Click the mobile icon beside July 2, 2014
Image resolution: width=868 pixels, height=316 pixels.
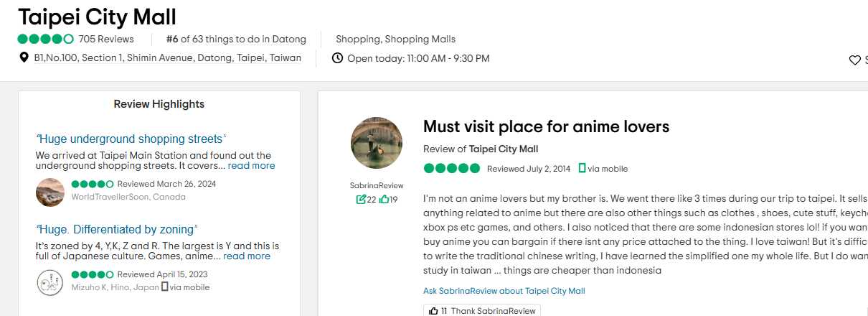pos(582,169)
